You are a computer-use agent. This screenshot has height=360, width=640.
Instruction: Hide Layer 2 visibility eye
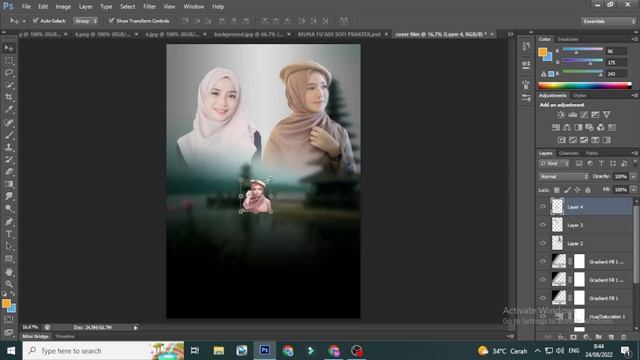[x=543, y=243]
